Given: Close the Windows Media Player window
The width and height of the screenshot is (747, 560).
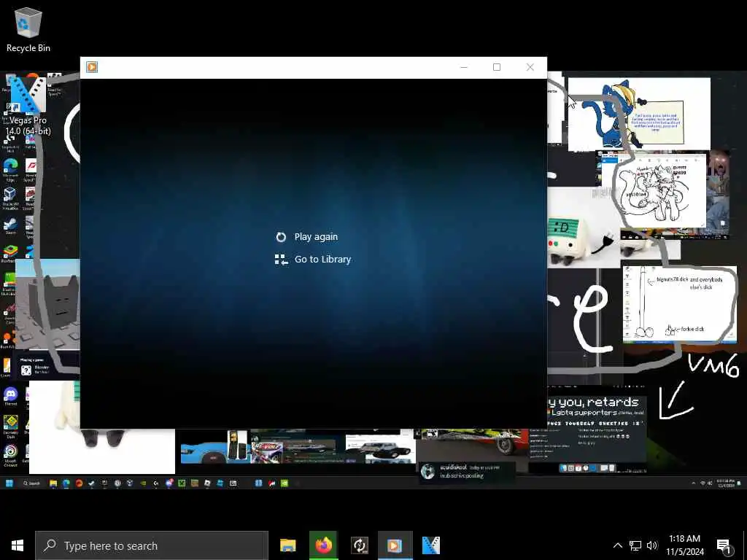Looking at the screenshot, I should click(x=530, y=67).
